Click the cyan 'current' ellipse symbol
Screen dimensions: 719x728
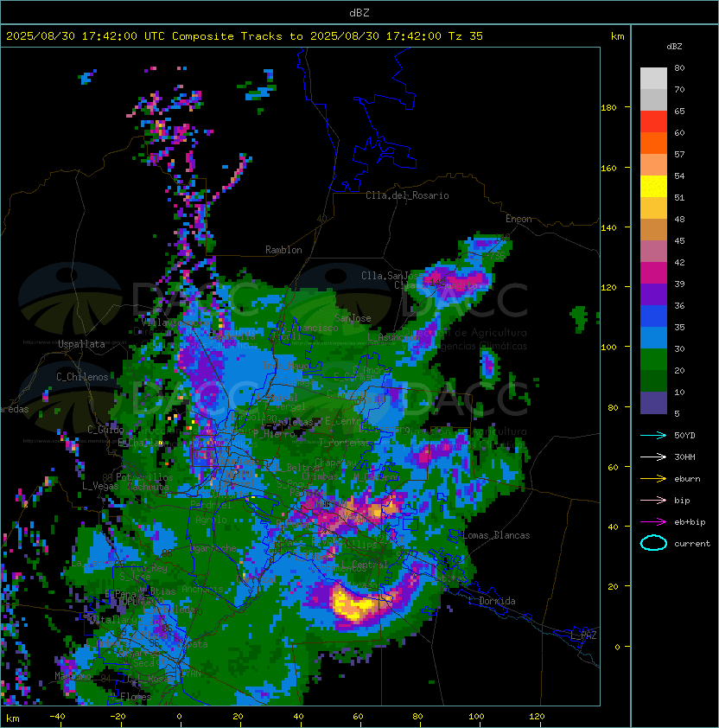653,543
